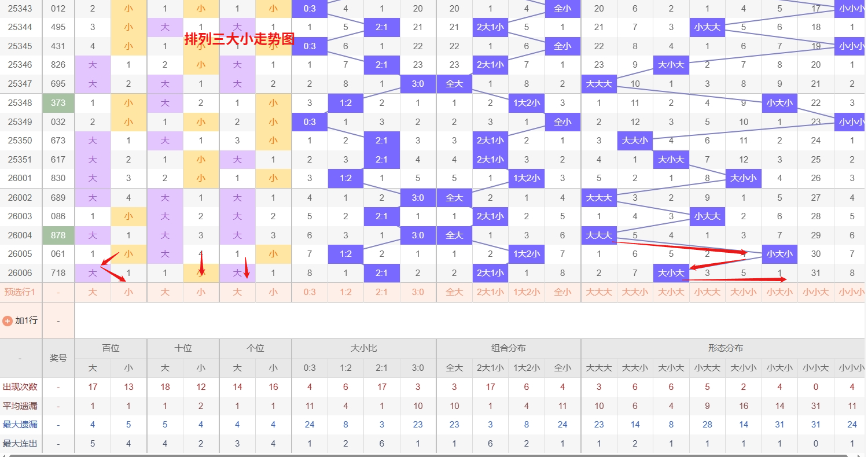Image resolution: width=868 pixels, height=457 pixels.
Task: Click the 出现次数 value 0 under 小小大
Action: point(816,387)
